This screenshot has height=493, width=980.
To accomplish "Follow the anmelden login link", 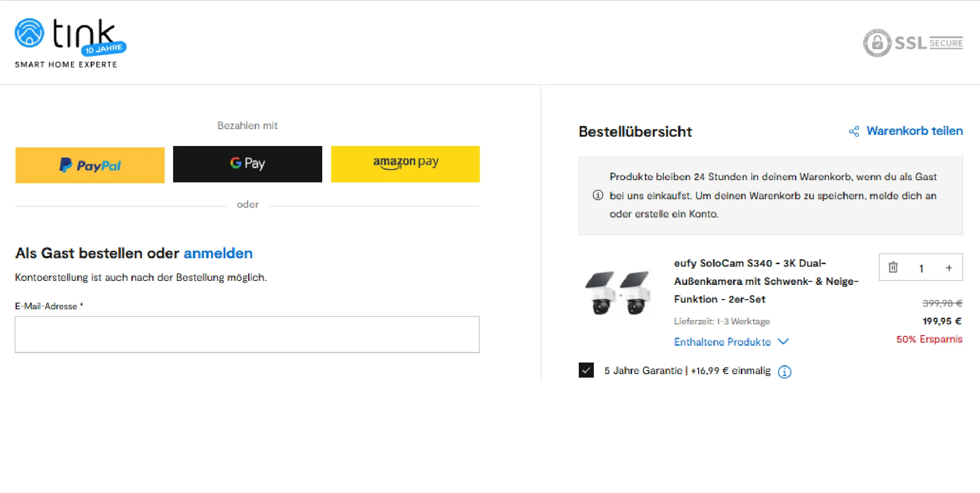I will point(218,253).
